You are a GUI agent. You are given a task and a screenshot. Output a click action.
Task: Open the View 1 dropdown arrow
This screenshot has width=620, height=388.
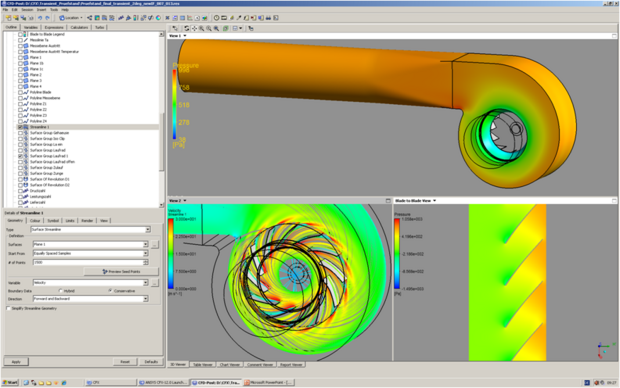coord(185,36)
